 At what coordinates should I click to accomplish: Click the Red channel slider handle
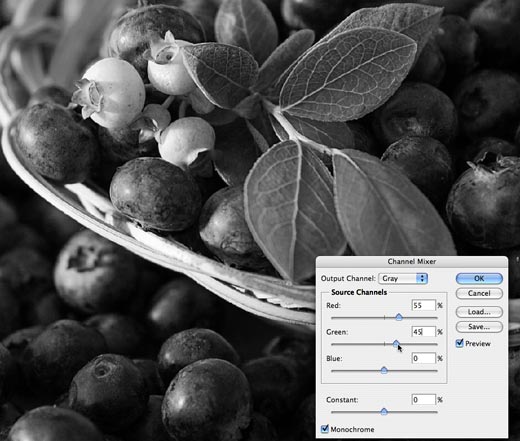399,317
